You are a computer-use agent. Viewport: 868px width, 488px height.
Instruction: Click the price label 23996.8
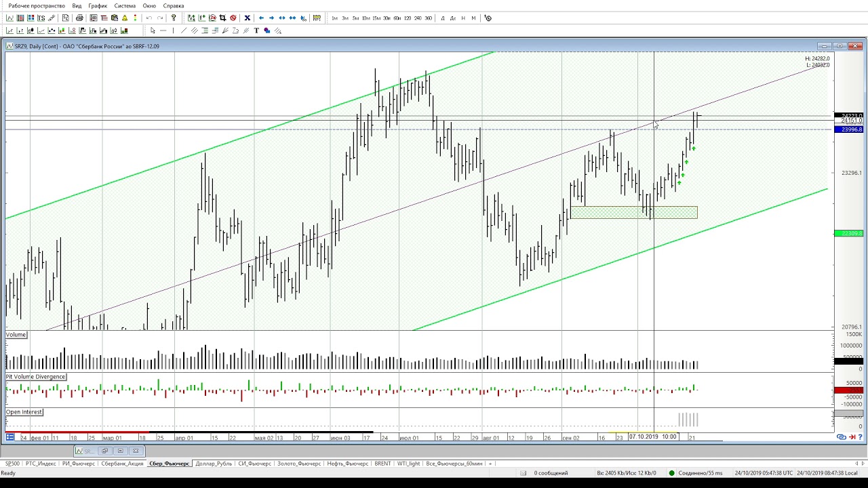click(x=849, y=129)
